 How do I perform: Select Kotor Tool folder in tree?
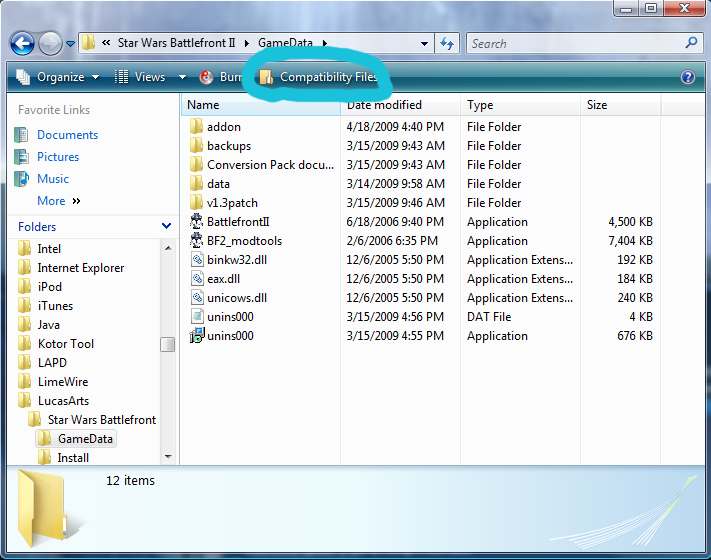[65, 344]
